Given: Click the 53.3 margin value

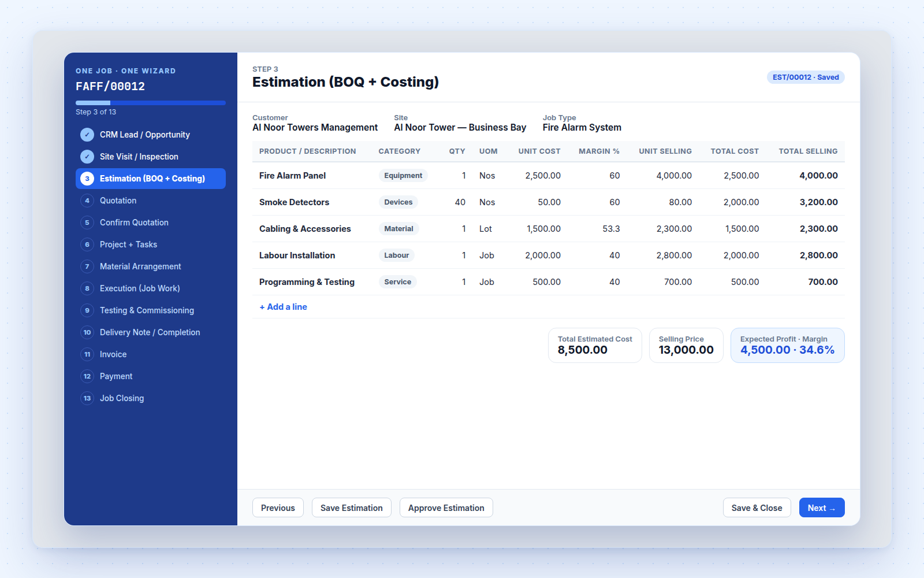Looking at the screenshot, I should click(x=611, y=229).
